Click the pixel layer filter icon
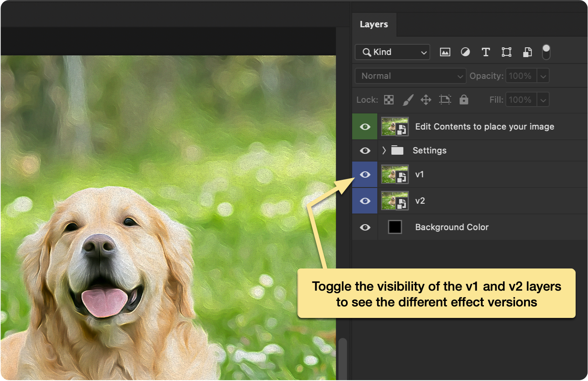The width and height of the screenshot is (588, 381). (x=445, y=52)
